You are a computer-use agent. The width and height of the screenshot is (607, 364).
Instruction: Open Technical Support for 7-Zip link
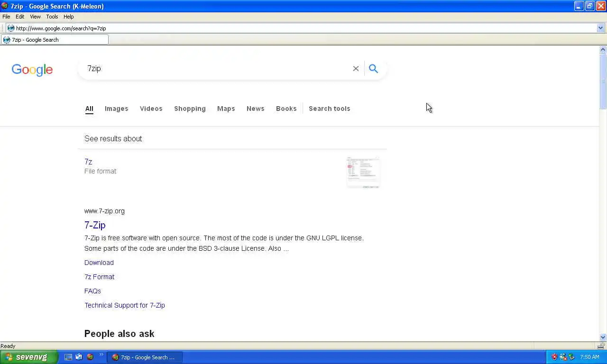tap(125, 305)
